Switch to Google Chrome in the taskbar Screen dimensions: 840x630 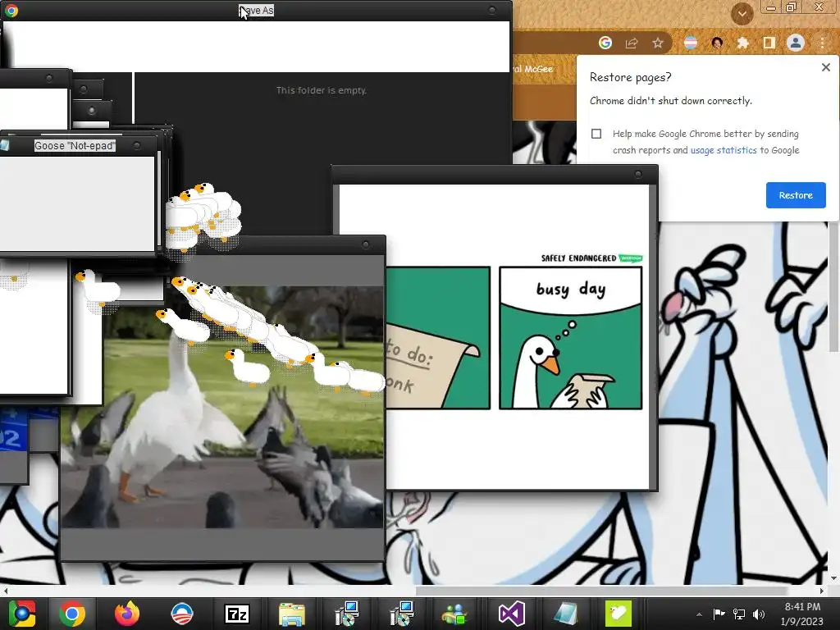tap(72, 614)
